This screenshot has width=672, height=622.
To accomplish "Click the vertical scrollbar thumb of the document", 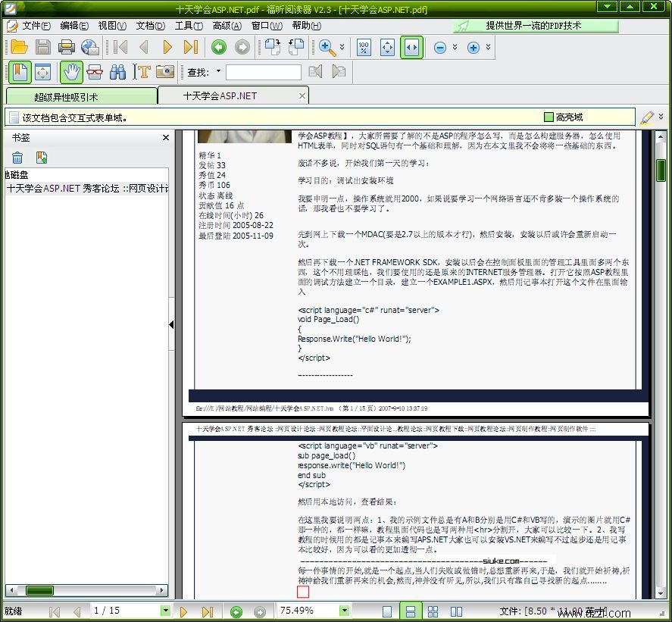I will point(661,170).
